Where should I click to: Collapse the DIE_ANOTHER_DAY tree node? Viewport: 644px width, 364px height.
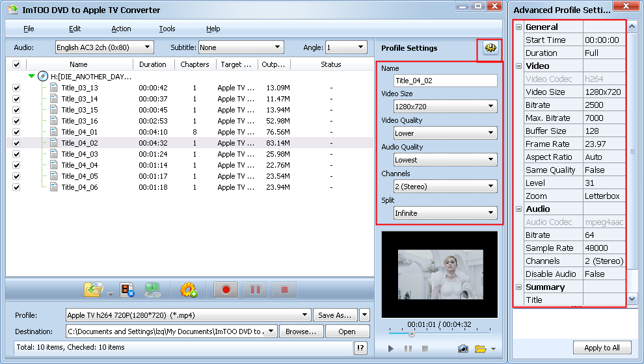click(31, 76)
